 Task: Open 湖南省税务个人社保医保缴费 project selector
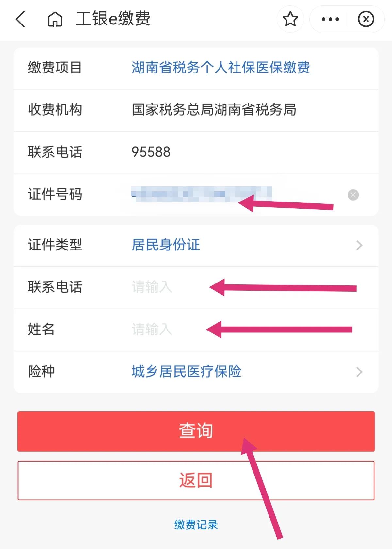(220, 68)
